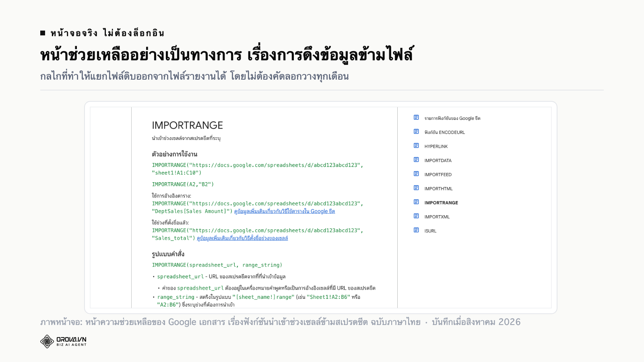Click the ใช้ช่วงที่ตั้งชื่อแล้ว: label
Image resolution: width=644 pixels, height=362 pixels.
point(170,223)
